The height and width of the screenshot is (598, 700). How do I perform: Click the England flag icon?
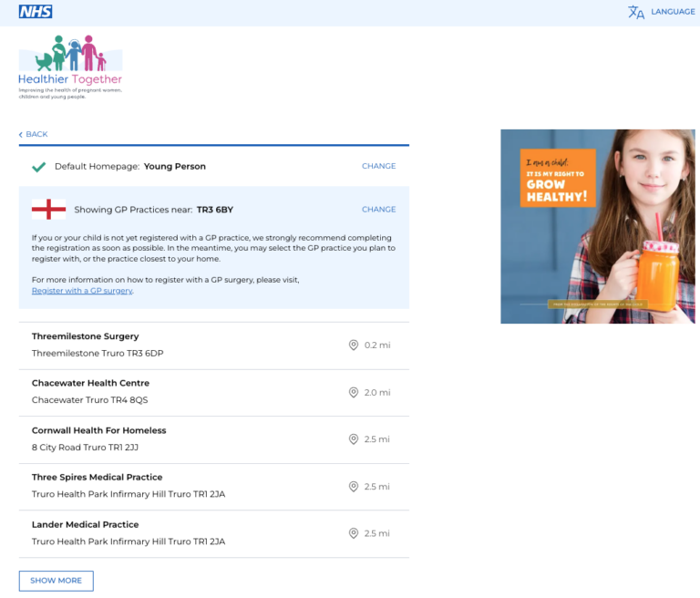pos(48,210)
